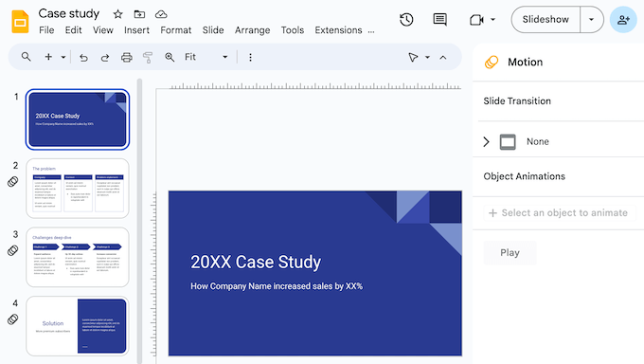Click animation indicator beside slide 3
This screenshot has height=364, width=644.
pos(12,250)
